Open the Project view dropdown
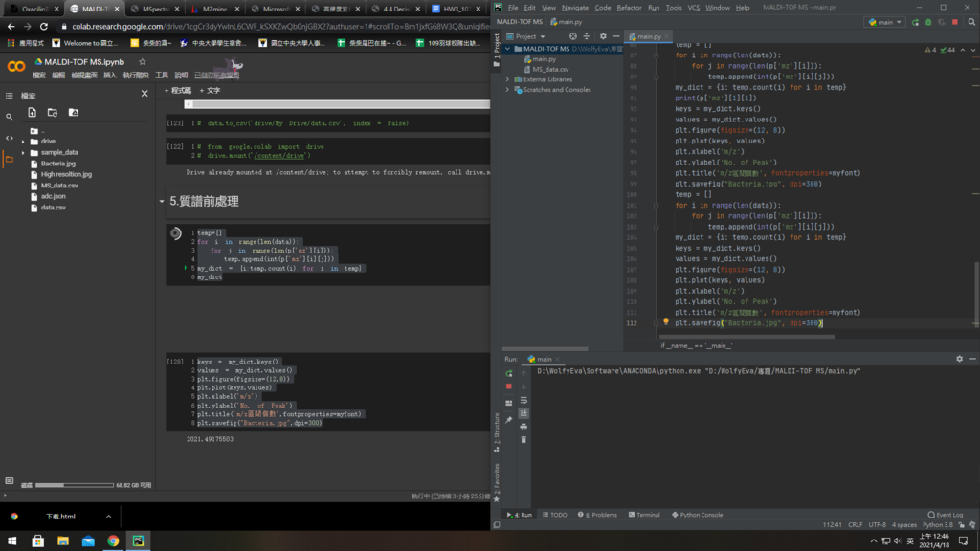 pyautogui.click(x=525, y=37)
